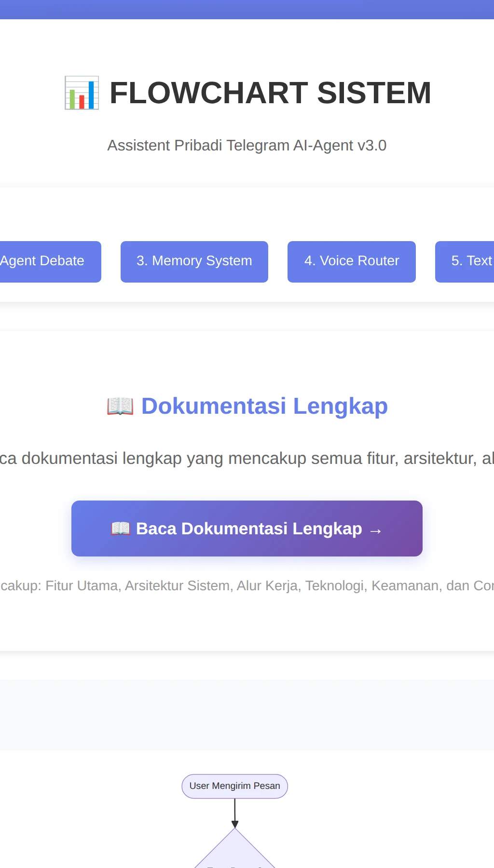Switch to the 3. Memory System tab
Screen dimensions: 494x868
(194, 261)
